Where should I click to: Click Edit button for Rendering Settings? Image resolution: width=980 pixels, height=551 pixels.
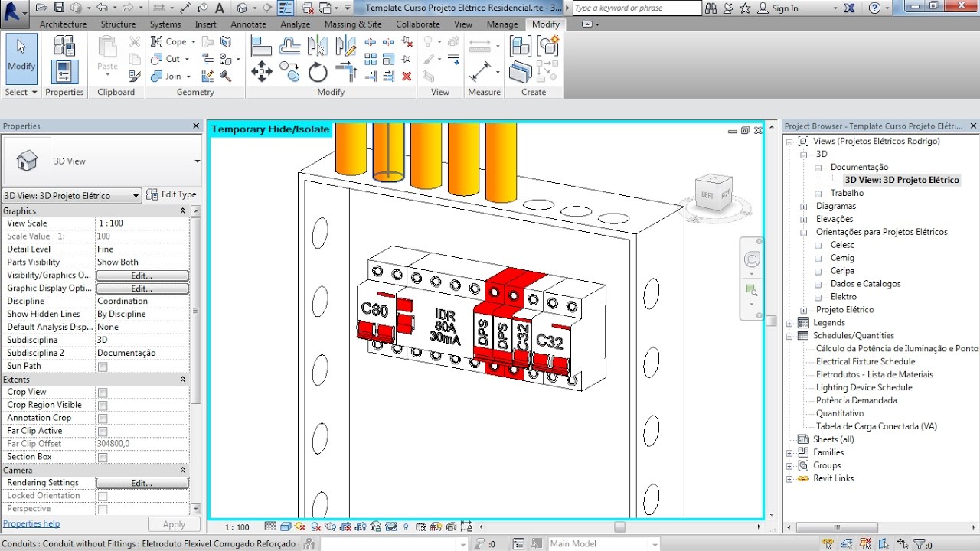click(x=142, y=483)
